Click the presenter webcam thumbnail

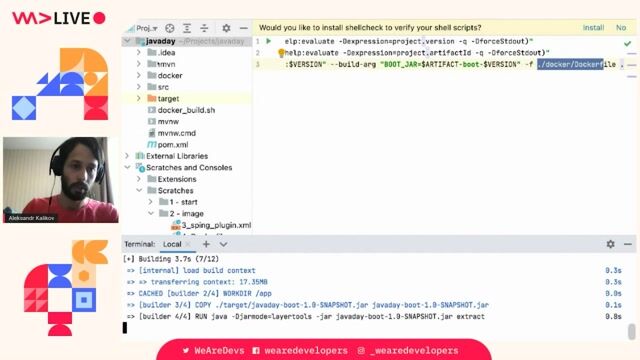pyautogui.click(x=61, y=180)
